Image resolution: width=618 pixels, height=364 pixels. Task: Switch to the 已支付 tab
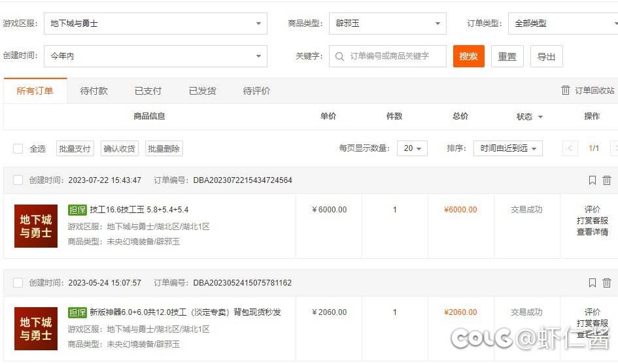148,91
